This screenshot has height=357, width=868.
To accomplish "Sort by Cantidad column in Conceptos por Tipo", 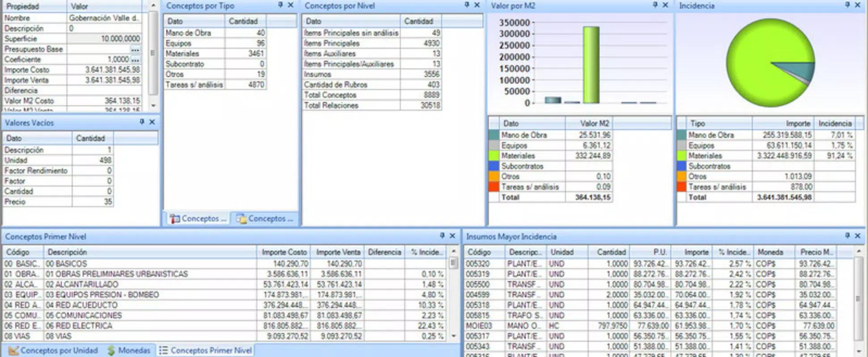I will (245, 21).
